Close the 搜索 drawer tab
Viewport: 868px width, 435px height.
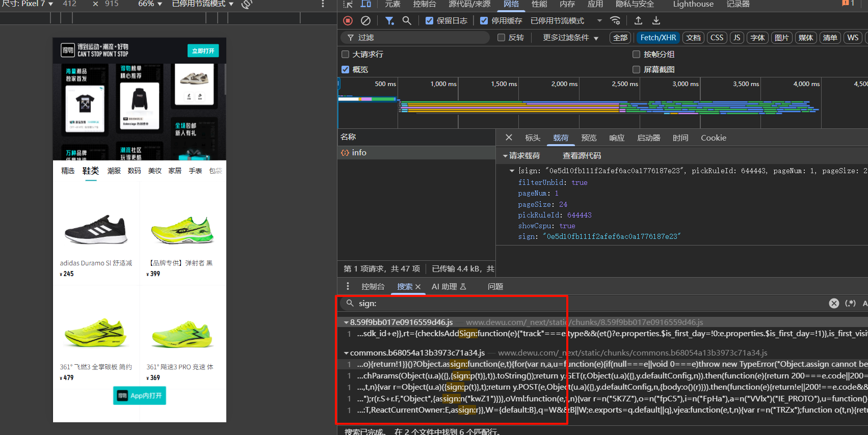[x=418, y=287]
